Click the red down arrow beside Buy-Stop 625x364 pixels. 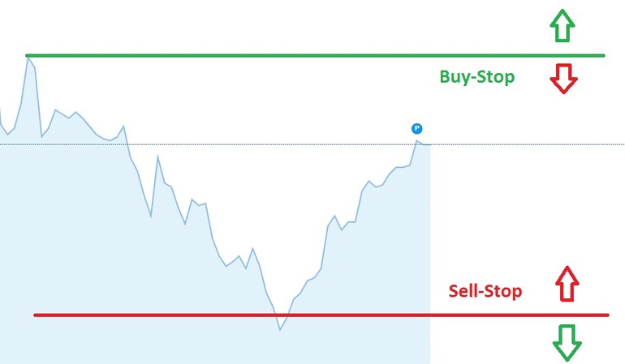click(563, 79)
